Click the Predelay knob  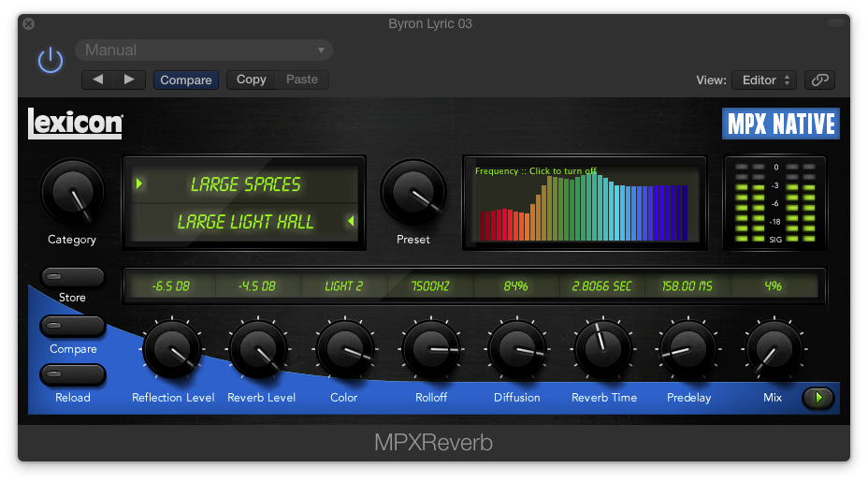tap(688, 349)
